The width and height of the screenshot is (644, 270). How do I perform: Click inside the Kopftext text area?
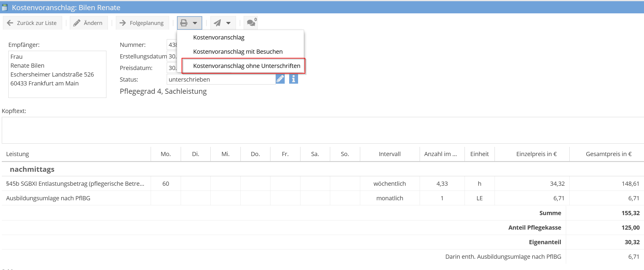323,130
